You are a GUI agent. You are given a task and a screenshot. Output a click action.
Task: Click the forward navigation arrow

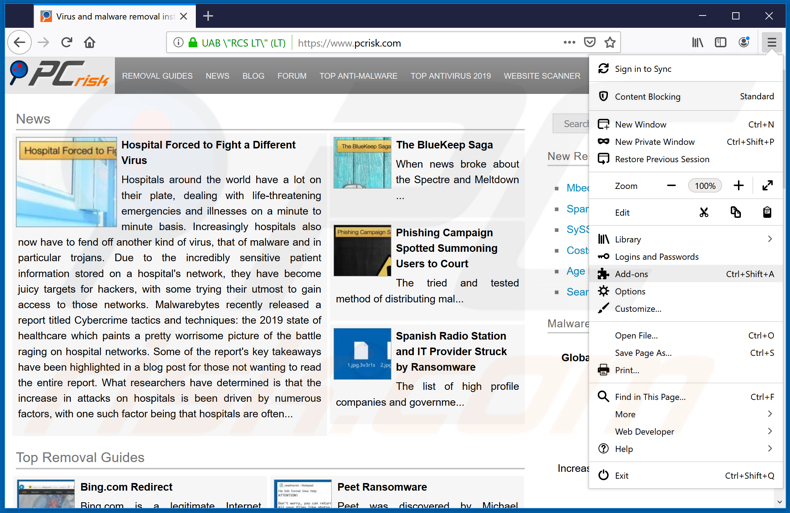(43, 43)
